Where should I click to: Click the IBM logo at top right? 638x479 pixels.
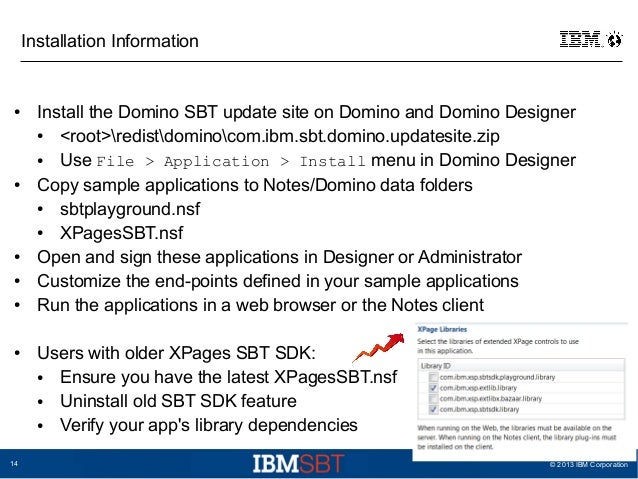[591, 39]
